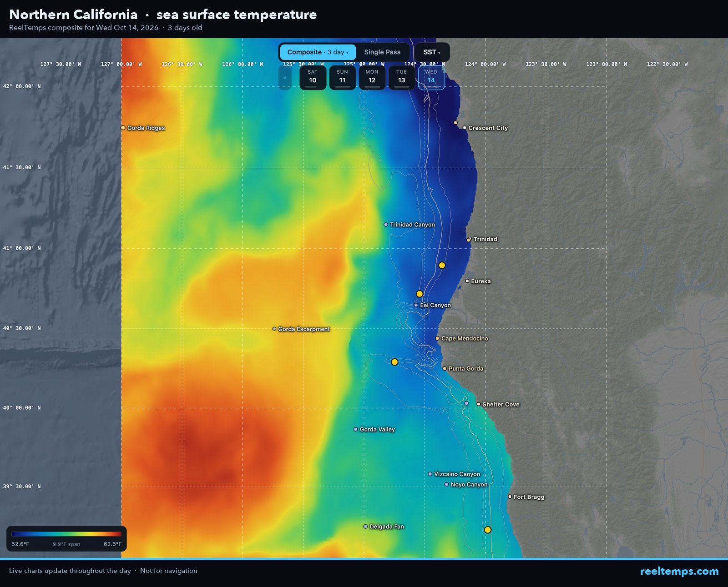Click the Trinidad Canyon marker dot
728x587 pixels.
386,225
